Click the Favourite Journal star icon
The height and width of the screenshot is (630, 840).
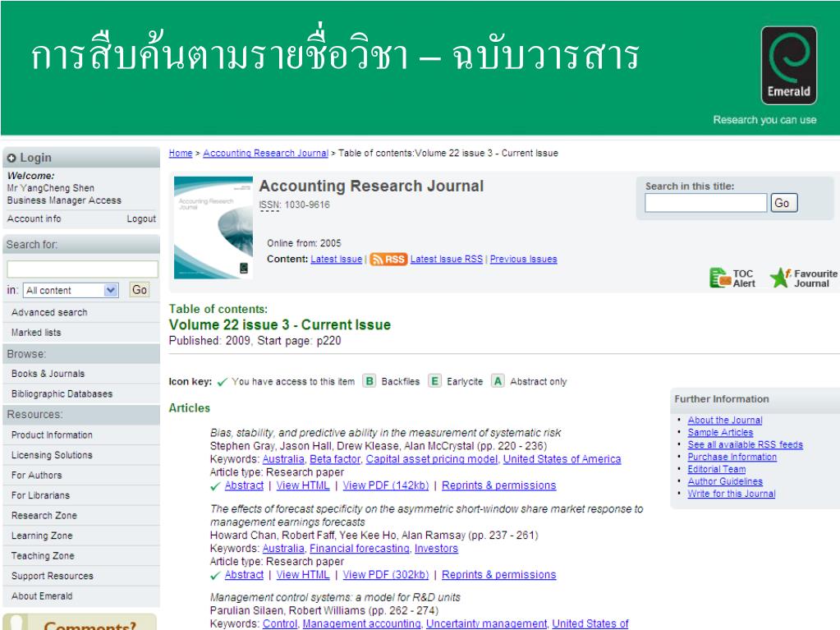tap(780, 278)
